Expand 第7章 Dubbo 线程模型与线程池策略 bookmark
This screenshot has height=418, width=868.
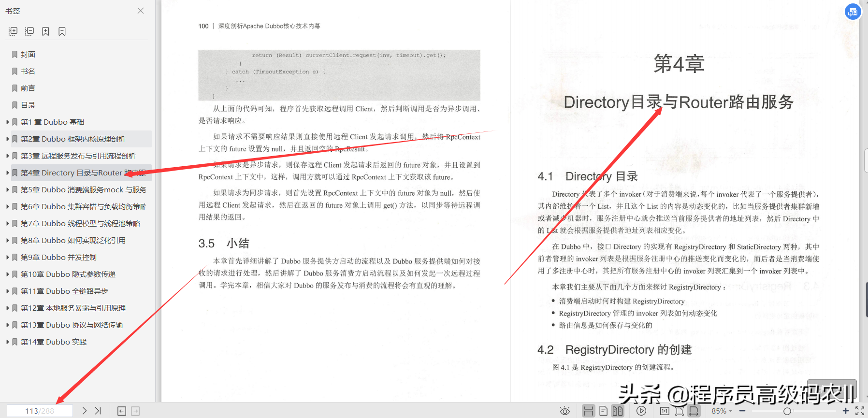(7, 224)
